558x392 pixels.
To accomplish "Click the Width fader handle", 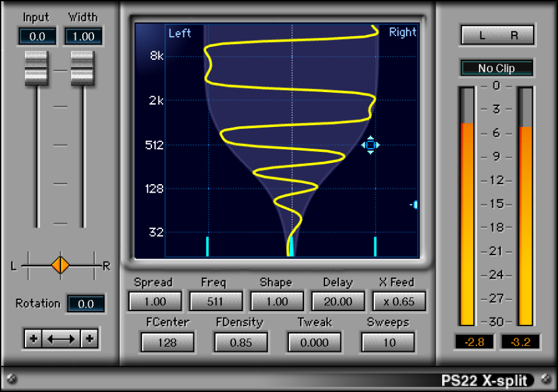I will (83, 68).
